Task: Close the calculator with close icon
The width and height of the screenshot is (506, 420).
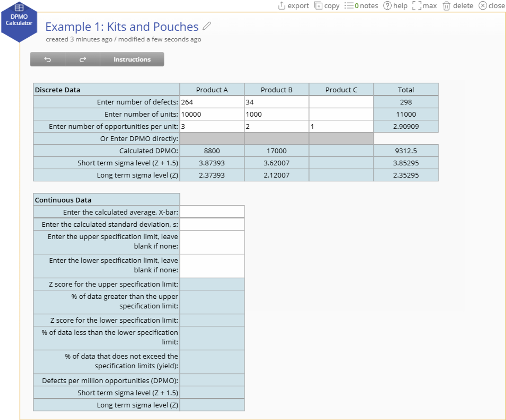Action: click(x=492, y=6)
